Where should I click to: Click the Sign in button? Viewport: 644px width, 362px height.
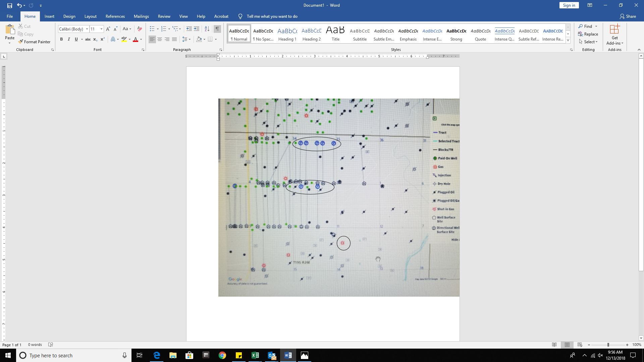pos(569,5)
